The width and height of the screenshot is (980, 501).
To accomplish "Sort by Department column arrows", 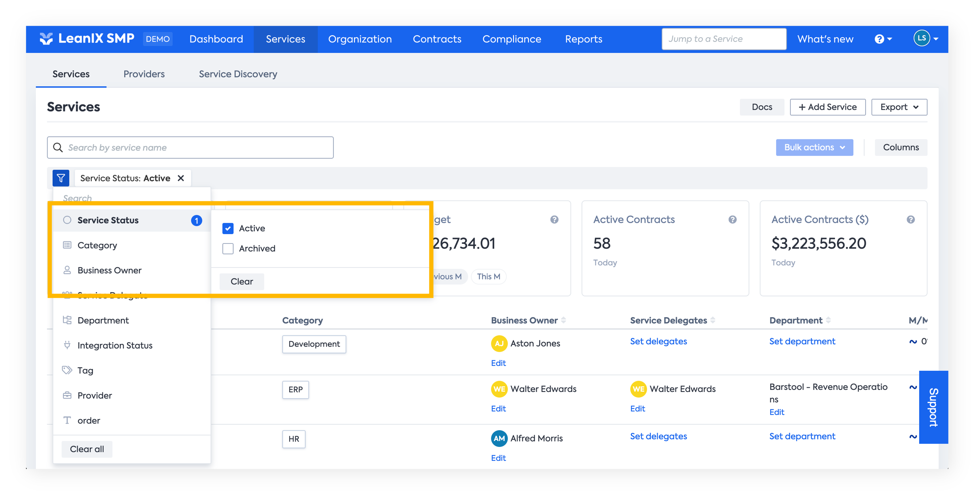I will coord(828,320).
